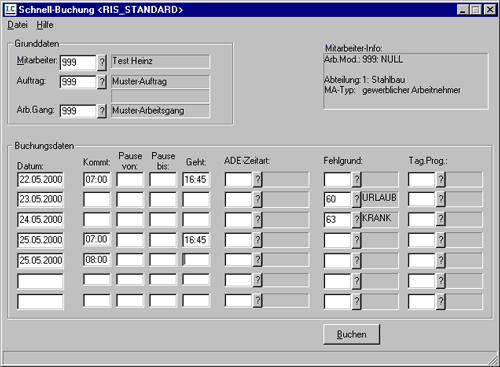Click the 'Test Heinz' employee name text
Screen dimensions: 500x367
(132, 61)
